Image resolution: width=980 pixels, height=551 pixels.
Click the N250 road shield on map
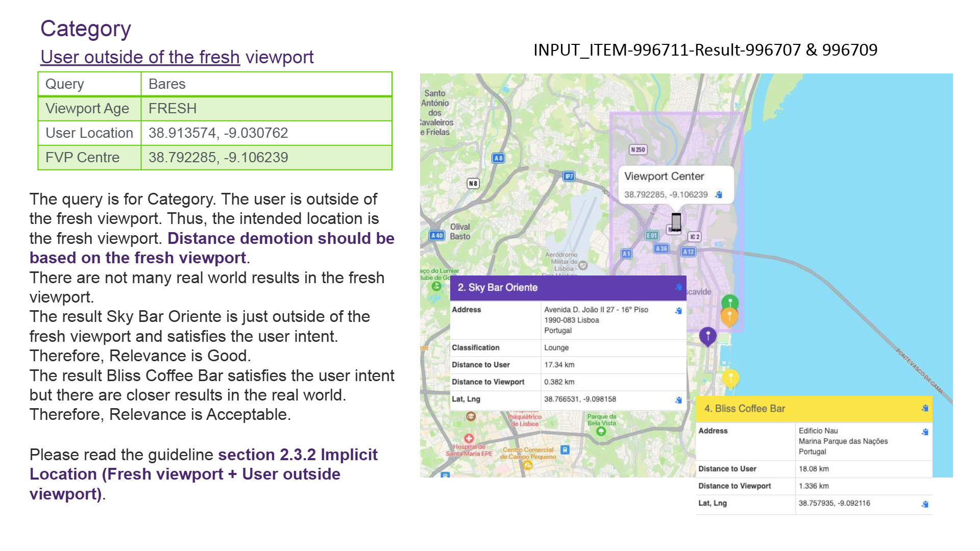638,149
